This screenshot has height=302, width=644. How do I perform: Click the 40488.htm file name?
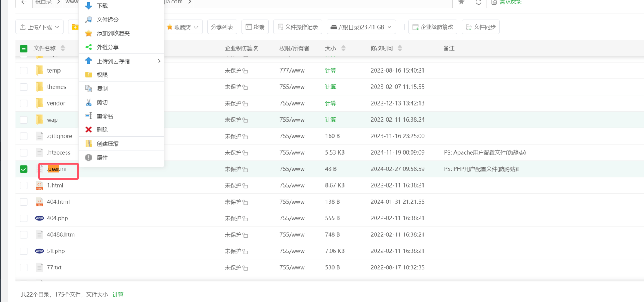[x=61, y=234]
